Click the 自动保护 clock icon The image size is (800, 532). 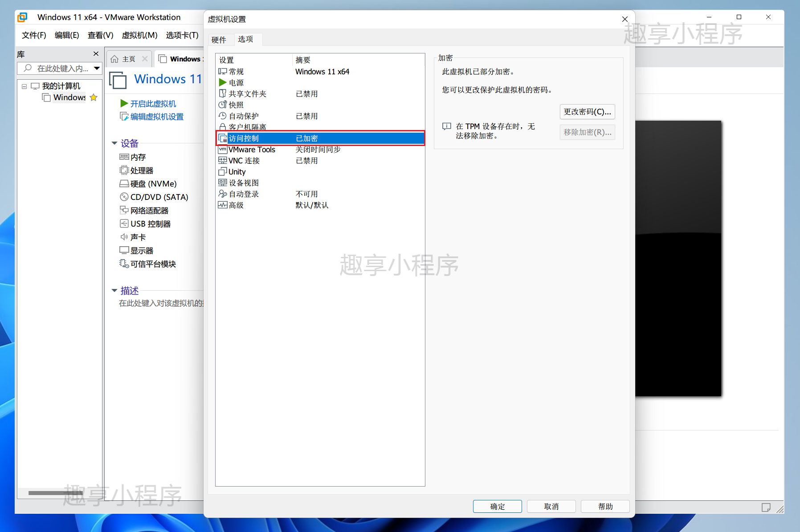[x=223, y=116]
